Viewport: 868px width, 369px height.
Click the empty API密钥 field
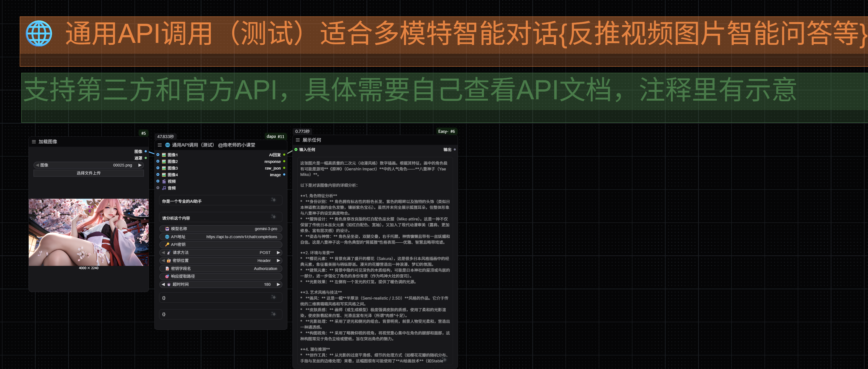pos(221,245)
